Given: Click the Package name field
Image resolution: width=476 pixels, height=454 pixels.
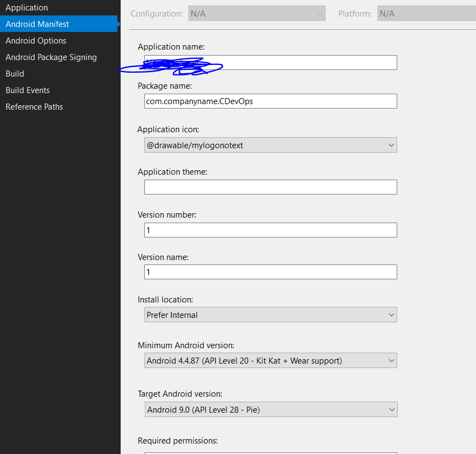Looking at the screenshot, I should point(271,101).
